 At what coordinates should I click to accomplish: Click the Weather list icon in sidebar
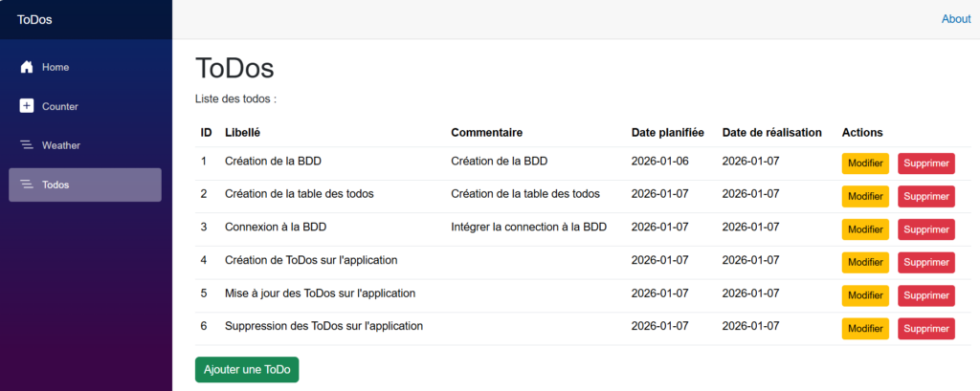coord(27,145)
